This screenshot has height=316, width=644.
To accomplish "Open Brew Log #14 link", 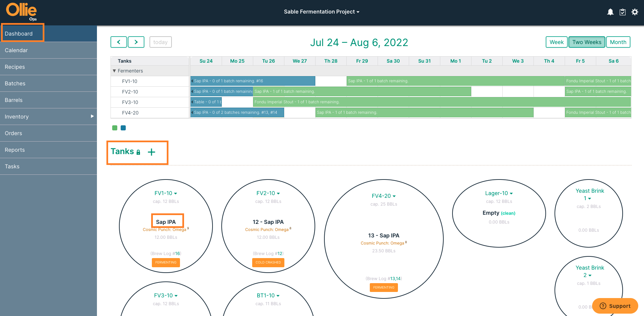I will pos(398,278).
